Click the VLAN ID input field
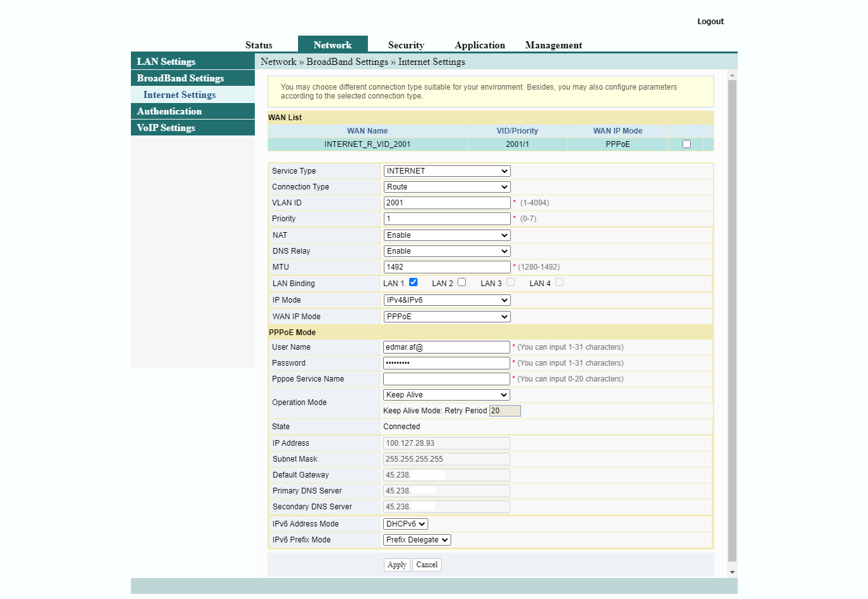 [447, 203]
